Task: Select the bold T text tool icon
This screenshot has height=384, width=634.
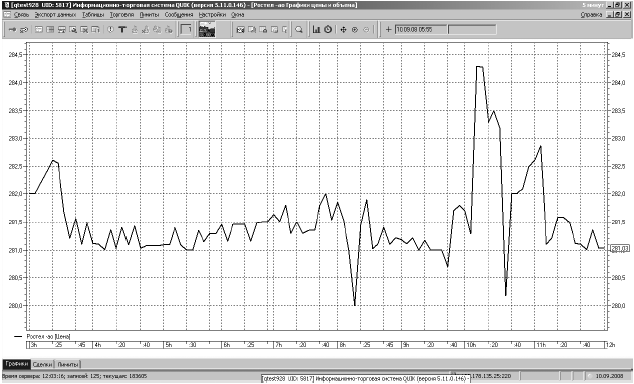Action: (x=122, y=30)
